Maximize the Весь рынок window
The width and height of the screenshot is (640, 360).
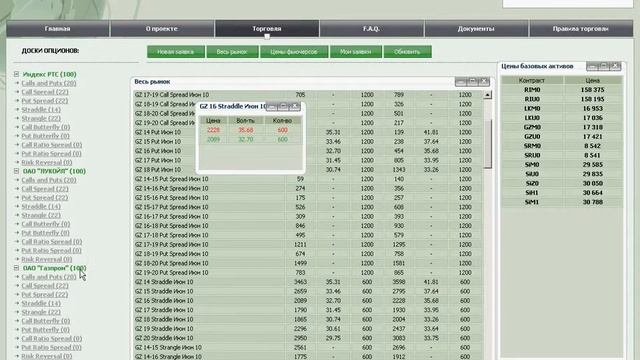[x=472, y=82]
